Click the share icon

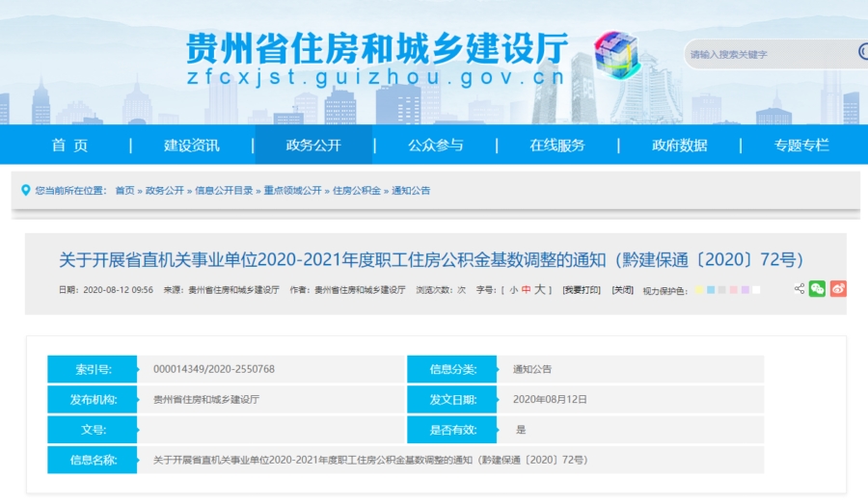point(799,289)
